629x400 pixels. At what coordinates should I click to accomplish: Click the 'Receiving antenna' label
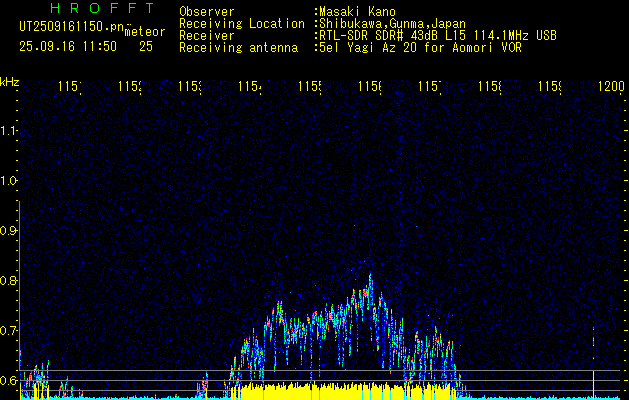point(238,48)
